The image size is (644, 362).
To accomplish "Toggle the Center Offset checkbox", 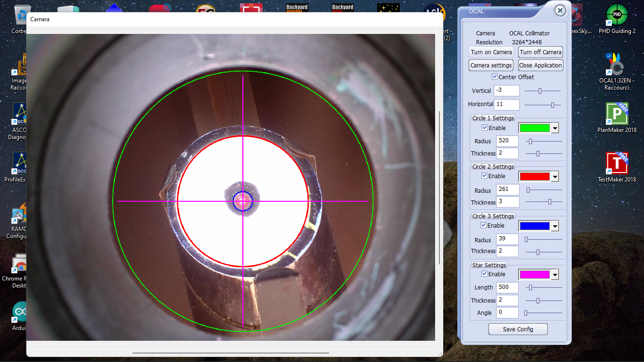I will [495, 77].
